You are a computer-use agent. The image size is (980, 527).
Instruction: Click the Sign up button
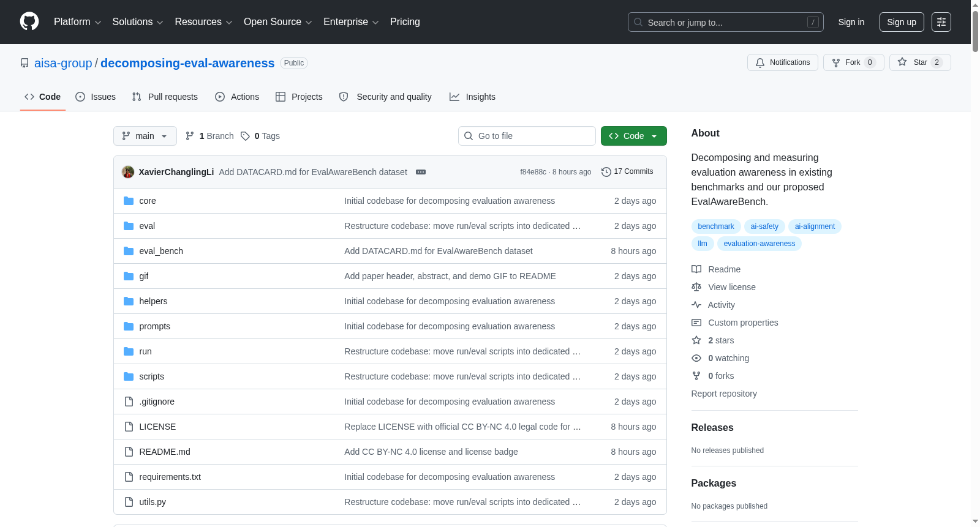point(902,22)
